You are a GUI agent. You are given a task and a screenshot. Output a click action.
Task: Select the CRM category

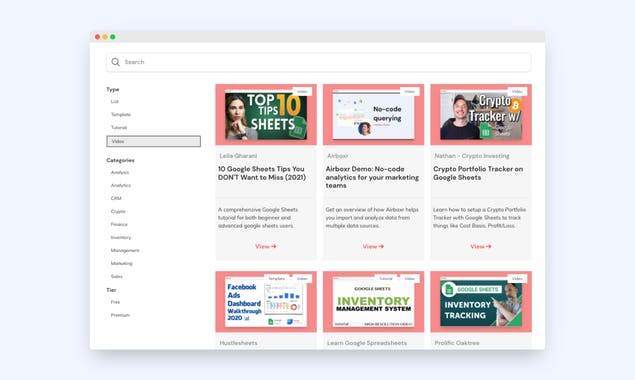pos(116,199)
